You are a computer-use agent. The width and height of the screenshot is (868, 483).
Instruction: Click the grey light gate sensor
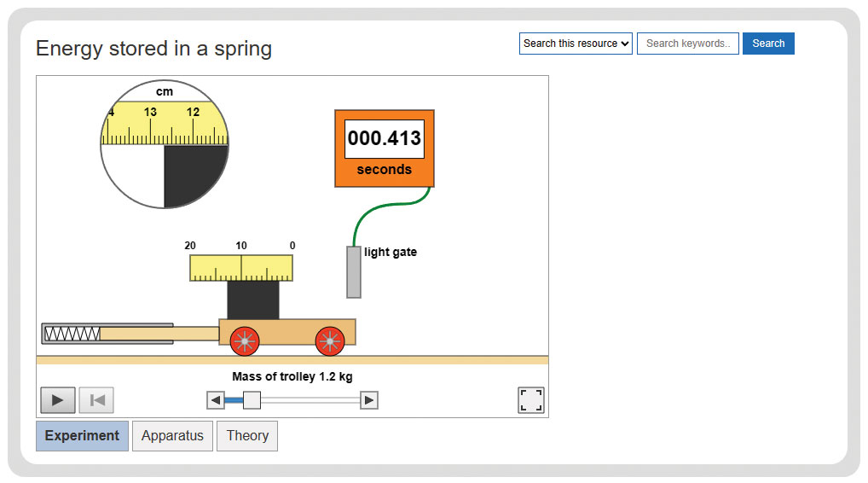pyautogui.click(x=354, y=272)
